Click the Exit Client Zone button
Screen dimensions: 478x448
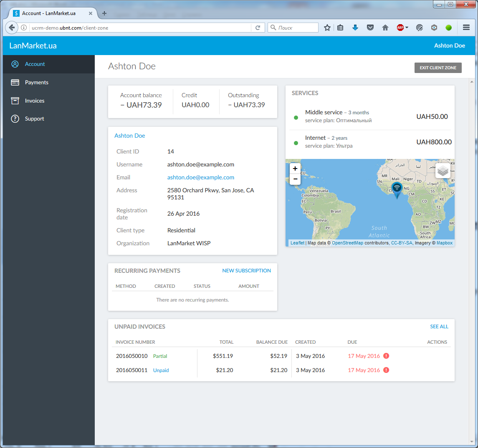[438, 68]
